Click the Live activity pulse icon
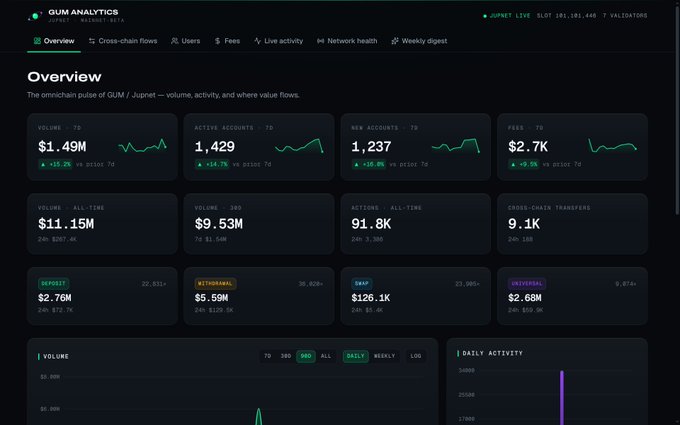The height and width of the screenshot is (425, 680). click(x=257, y=41)
